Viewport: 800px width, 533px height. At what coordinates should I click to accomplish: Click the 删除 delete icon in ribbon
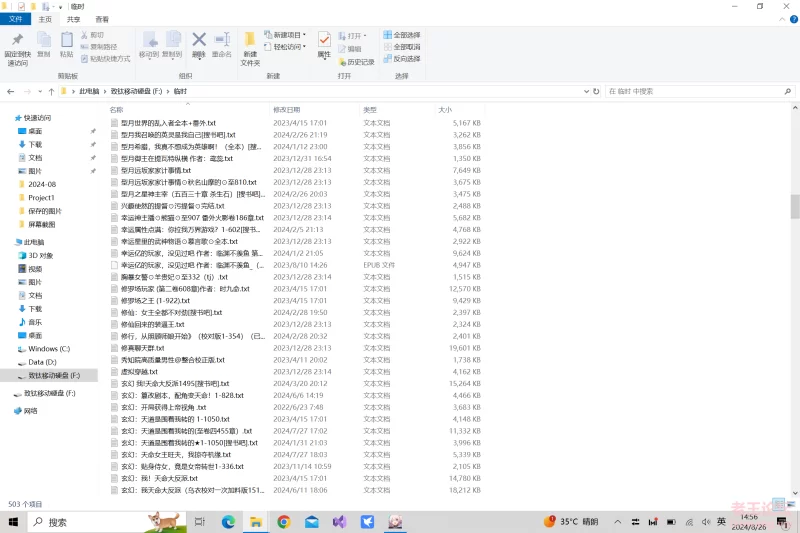coord(199,44)
